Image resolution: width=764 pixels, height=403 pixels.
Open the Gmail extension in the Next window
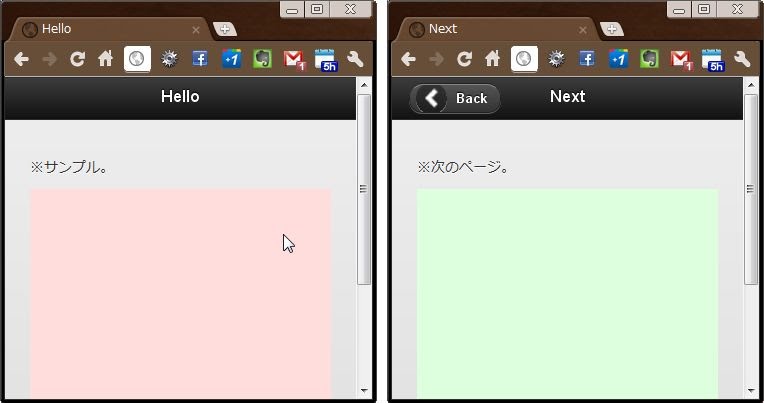(x=681, y=59)
